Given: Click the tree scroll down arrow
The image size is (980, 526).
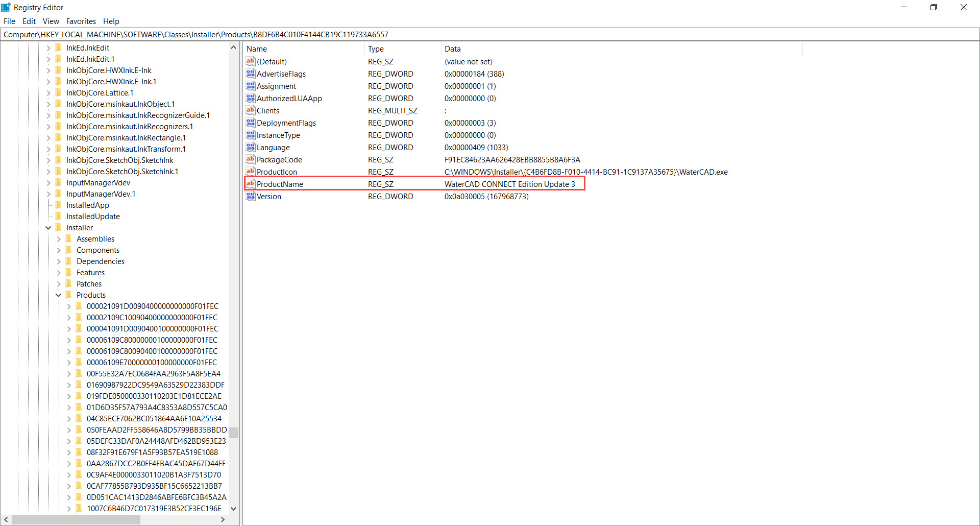Looking at the screenshot, I should [233, 509].
